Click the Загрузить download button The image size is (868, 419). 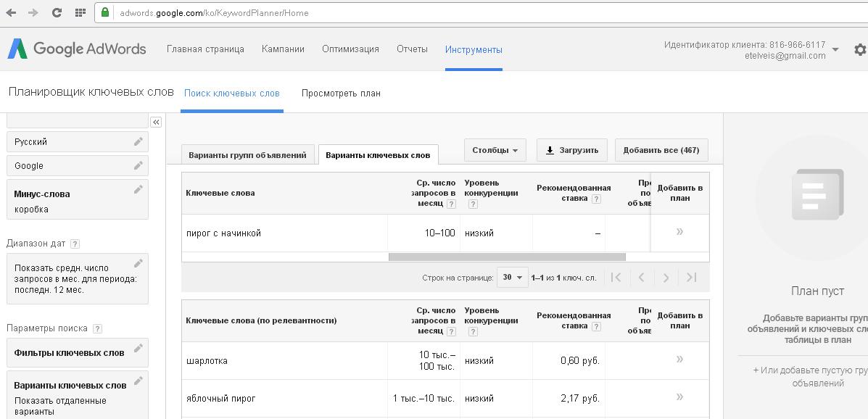pyautogui.click(x=572, y=150)
